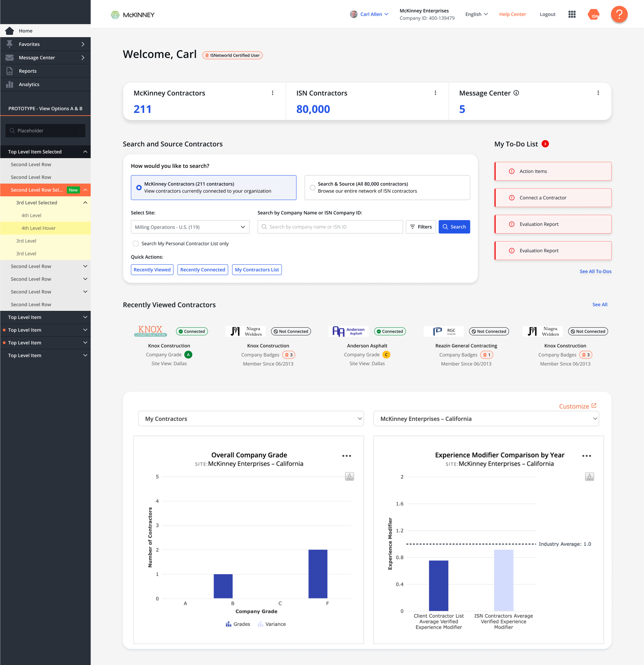
Task: Open ISN Contractors card three-dot menu
Action: pos(435,93)
